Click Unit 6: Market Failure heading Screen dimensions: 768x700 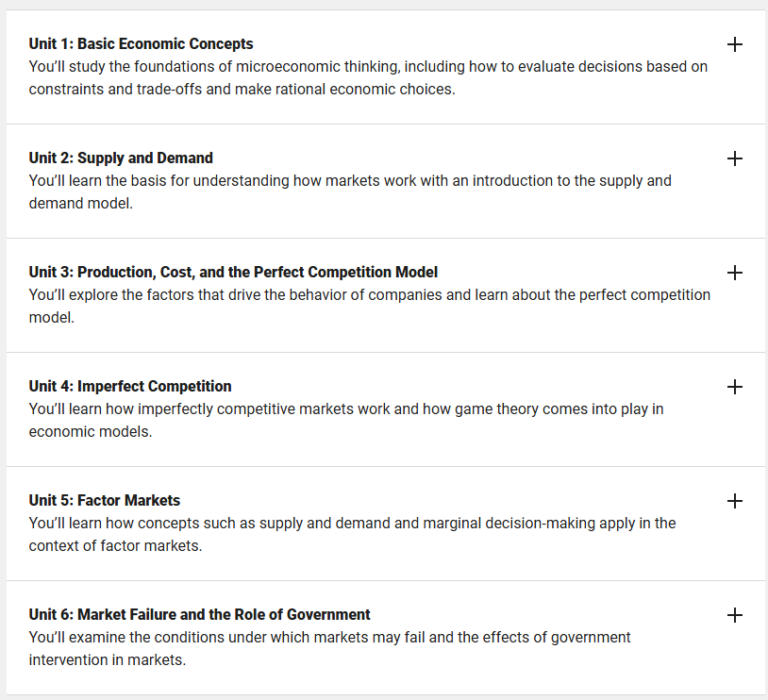click(199, 615)
